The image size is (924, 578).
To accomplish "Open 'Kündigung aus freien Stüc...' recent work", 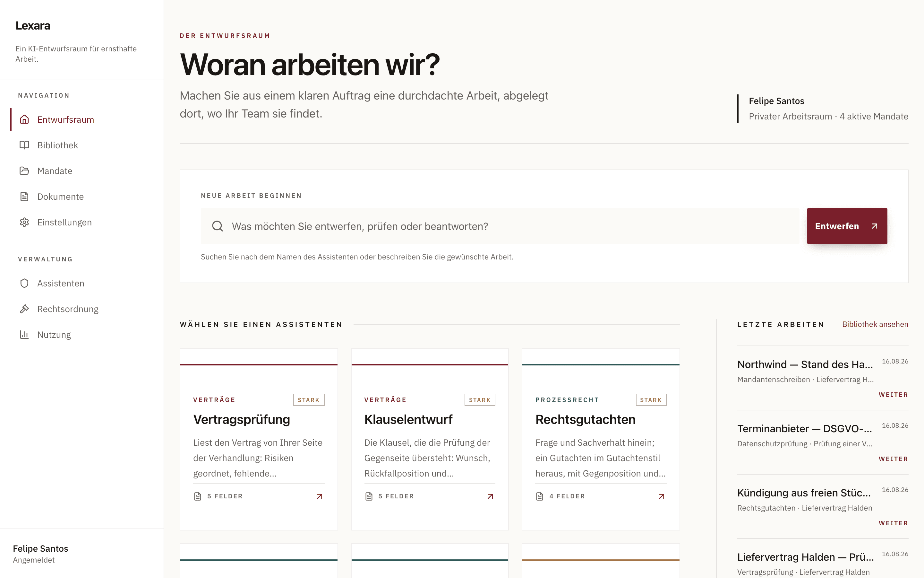I will pos(804,493).
